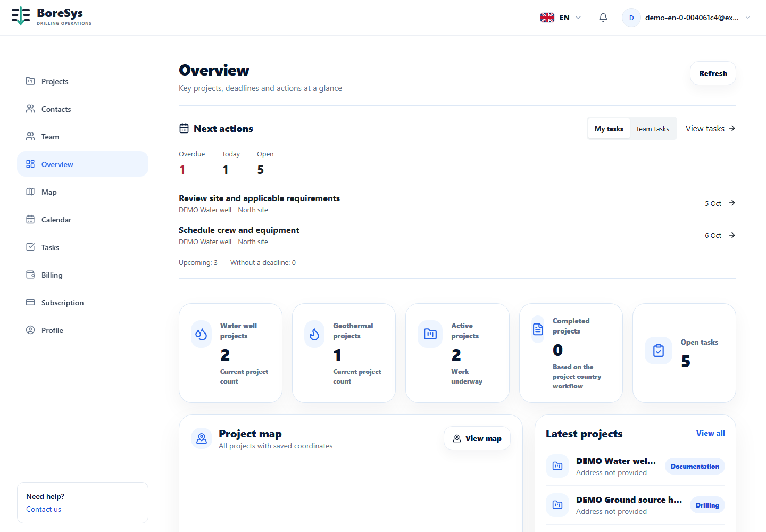Click the flame icon on Geothermal card
Viewport: 766px width, 532px height.
pyautogui.click(x=314, y=334)
